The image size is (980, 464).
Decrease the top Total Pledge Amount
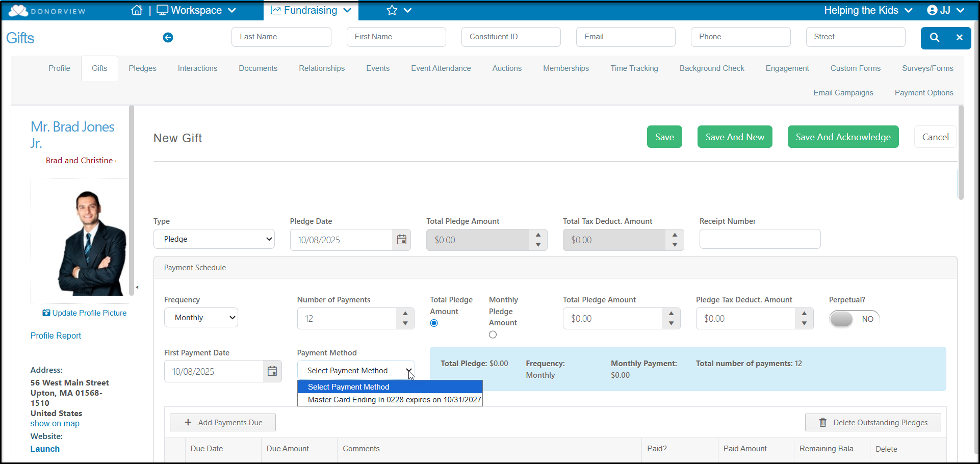tap(538, 245)
